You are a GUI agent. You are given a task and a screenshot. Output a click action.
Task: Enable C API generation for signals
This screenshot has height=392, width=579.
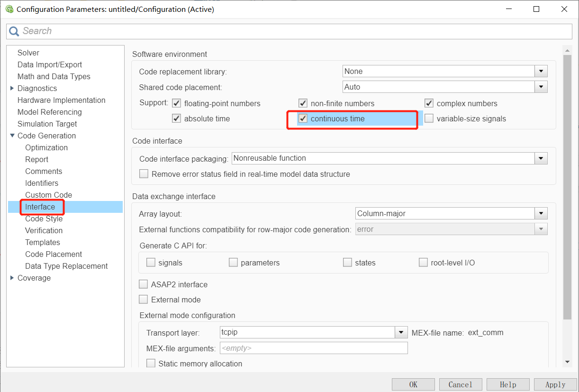151,263
